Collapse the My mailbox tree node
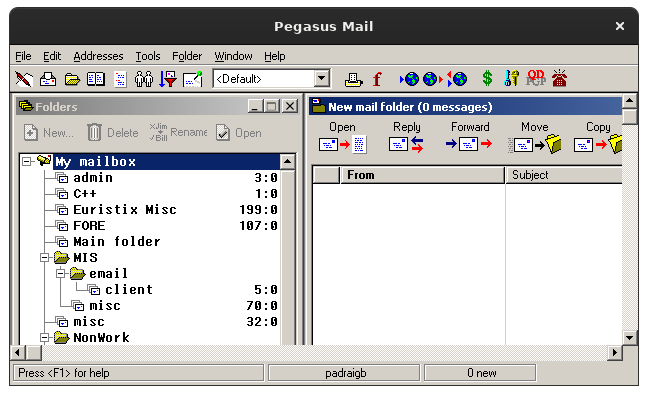 [27, 161]
